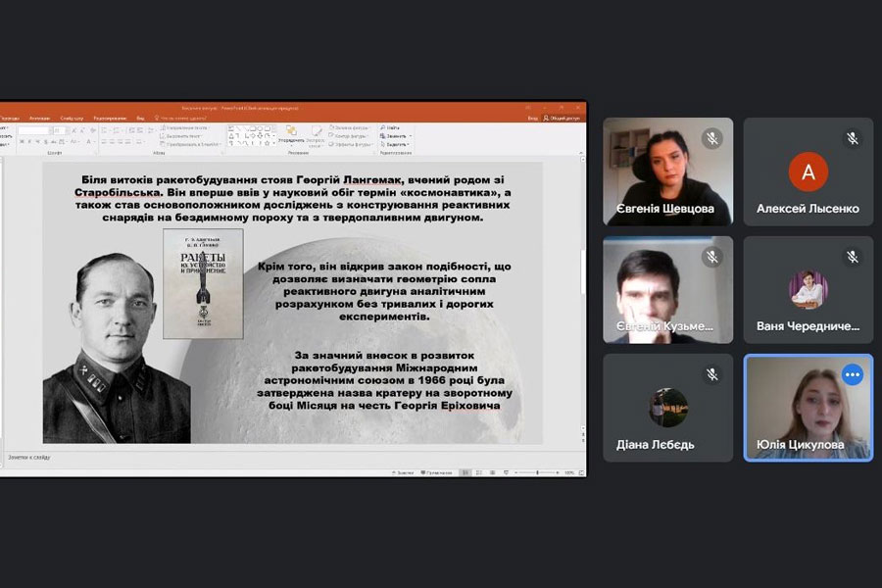Open the Вид ribbon tab

coord(140,119)
